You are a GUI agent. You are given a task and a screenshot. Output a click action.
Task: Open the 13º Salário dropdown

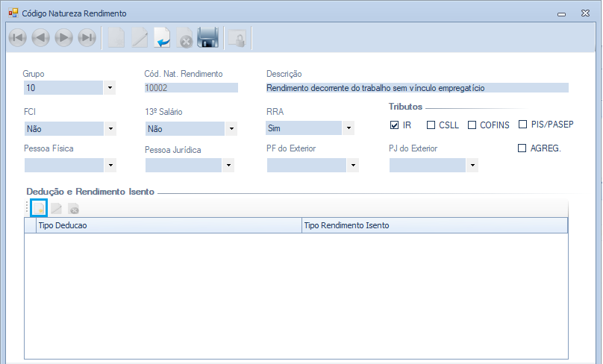click(231, 128)
